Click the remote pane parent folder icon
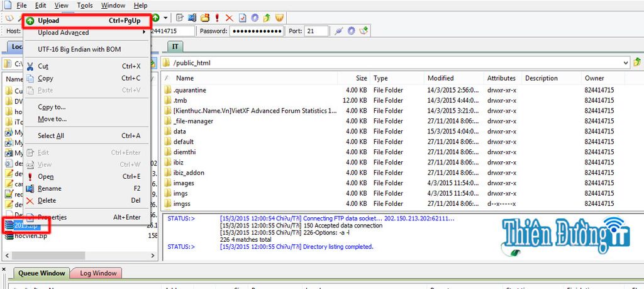Image resolution: width=644 pixels, height=289 pixels. (637, 62)
